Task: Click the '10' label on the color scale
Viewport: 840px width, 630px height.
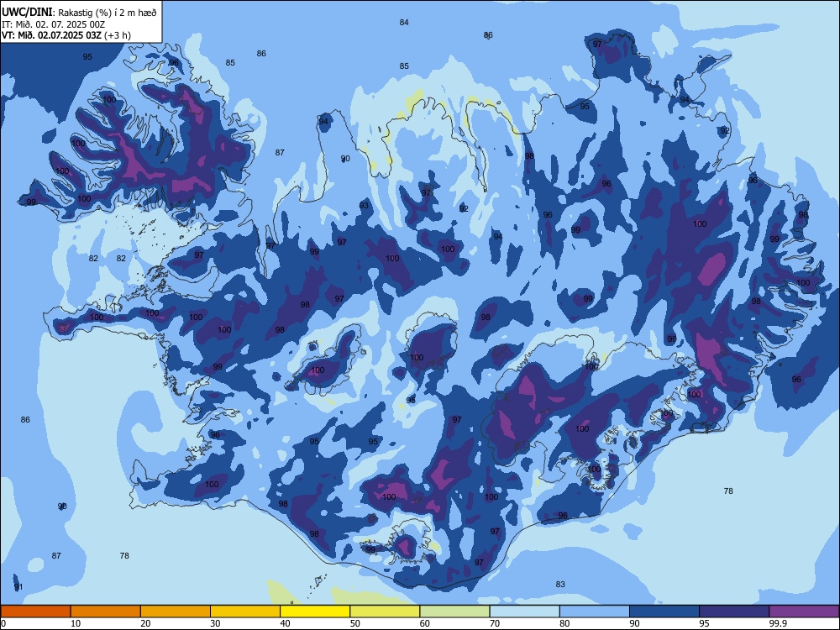Action: (76, 623)
